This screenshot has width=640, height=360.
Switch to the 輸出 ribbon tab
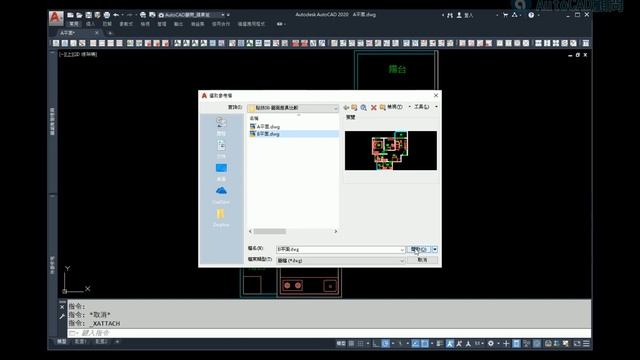[178, 24]
